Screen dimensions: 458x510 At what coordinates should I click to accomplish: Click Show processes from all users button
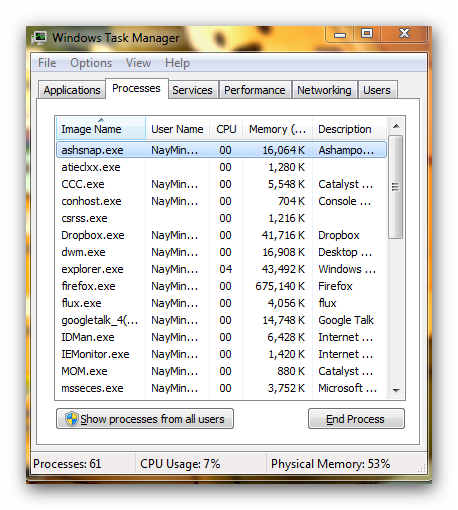(x=145, y=419)
